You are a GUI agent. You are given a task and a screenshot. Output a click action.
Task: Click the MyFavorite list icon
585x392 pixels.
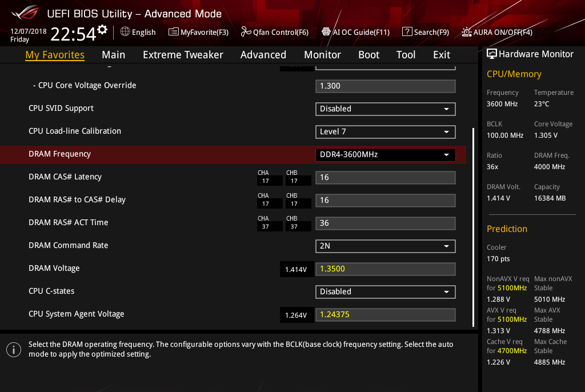coord(174,32)
